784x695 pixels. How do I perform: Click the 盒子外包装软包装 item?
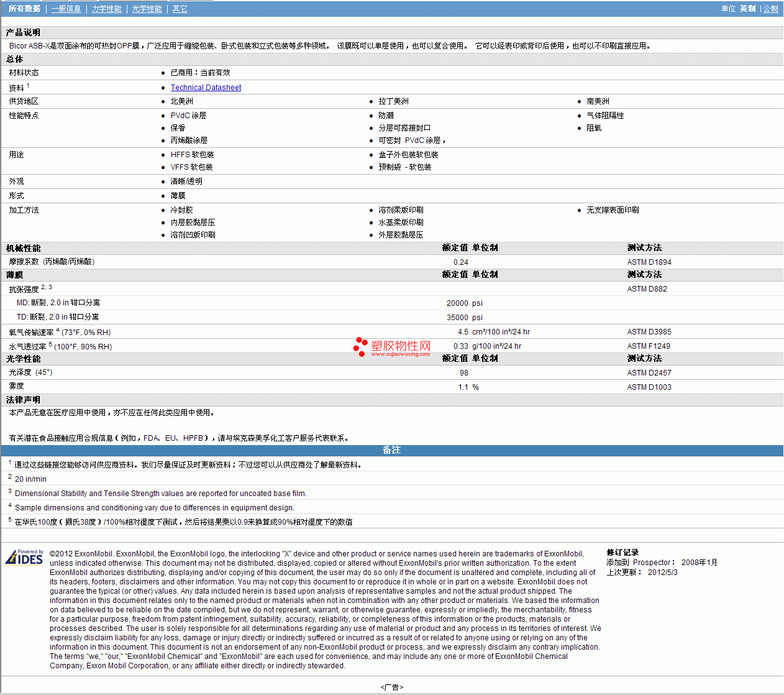click(x=409, y=155)
